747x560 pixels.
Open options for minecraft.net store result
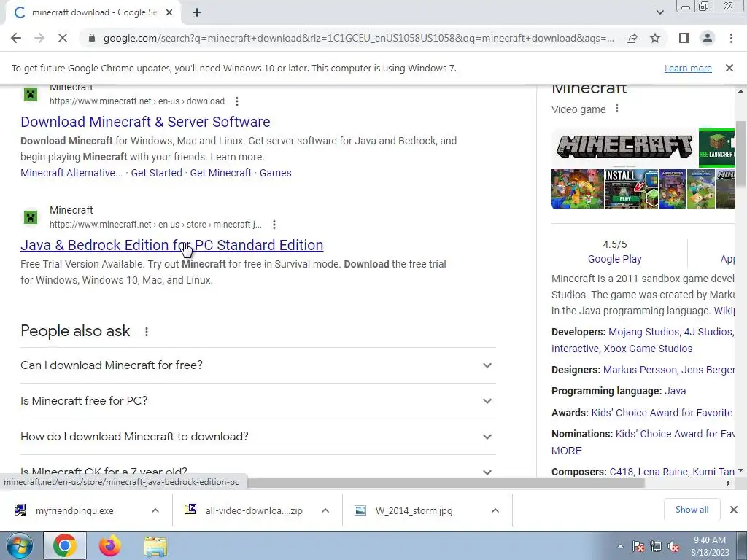[274, 225]
